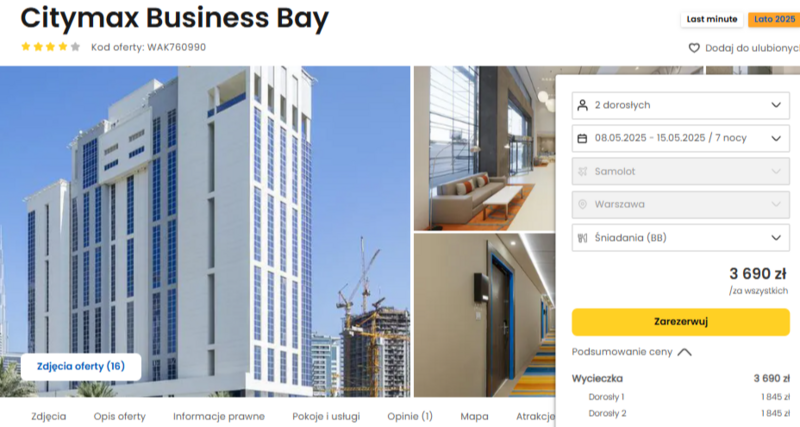
Task: View the hotel lobby photo thumbnail
Action: 484,148
